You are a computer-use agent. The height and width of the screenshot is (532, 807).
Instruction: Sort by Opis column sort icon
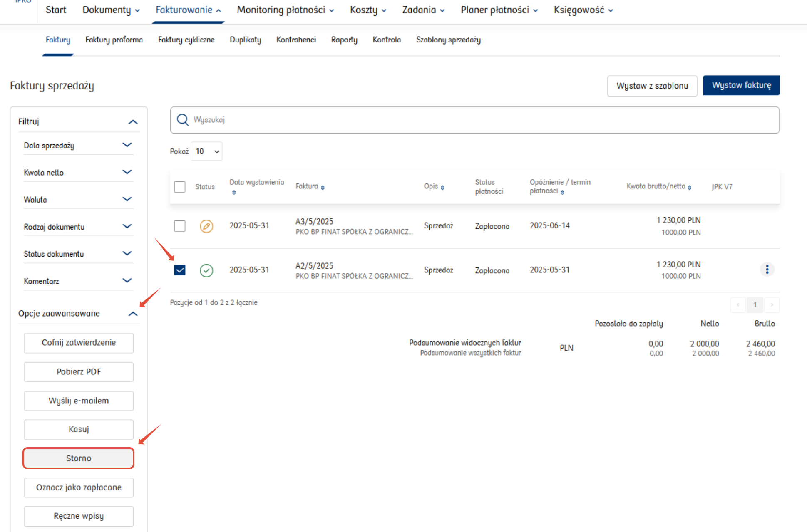(442, 188)
